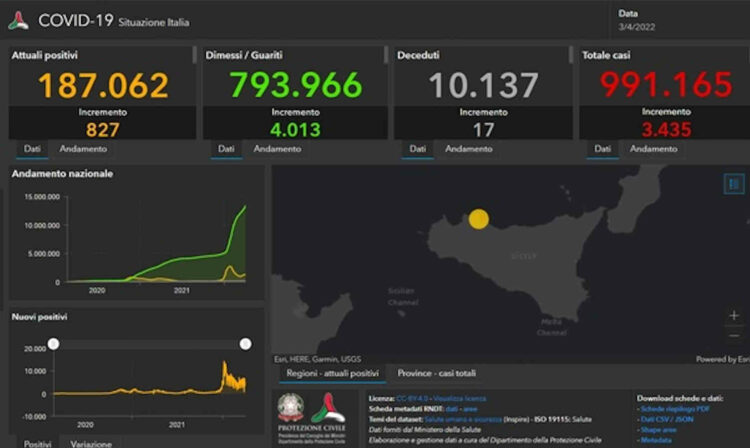Click the yellow circle marker on Sicily
Viewport: 750px width, 448px height.
pyautogui.click(x=479, y=219)
